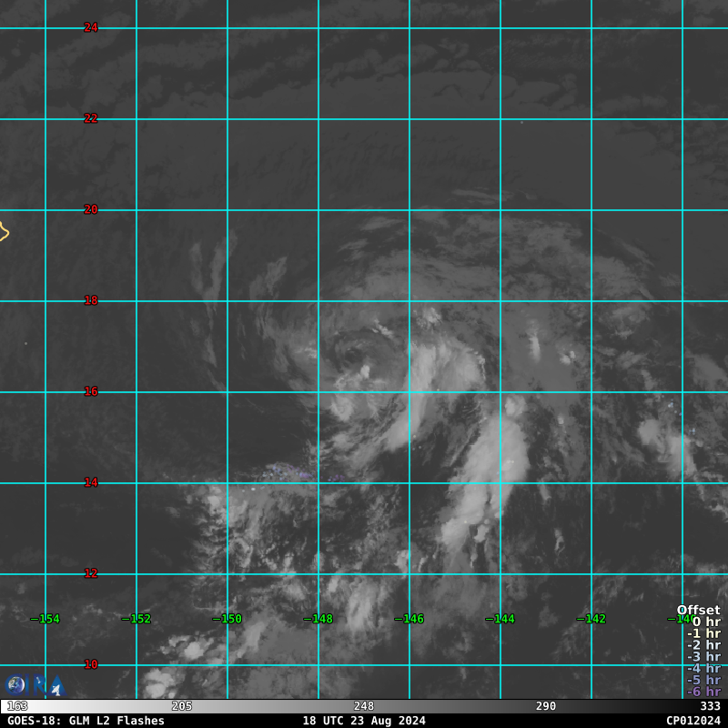Click the globe icon in the CIRA logo

click(x=16, y=685)
